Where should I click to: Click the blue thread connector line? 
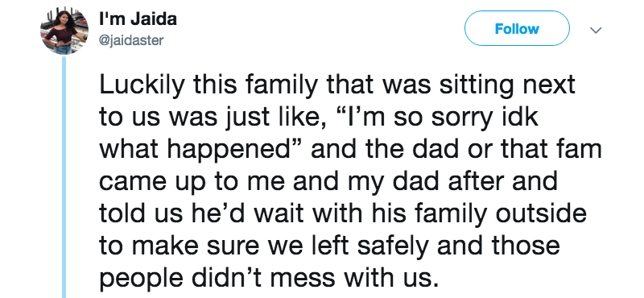coord(64,176)
